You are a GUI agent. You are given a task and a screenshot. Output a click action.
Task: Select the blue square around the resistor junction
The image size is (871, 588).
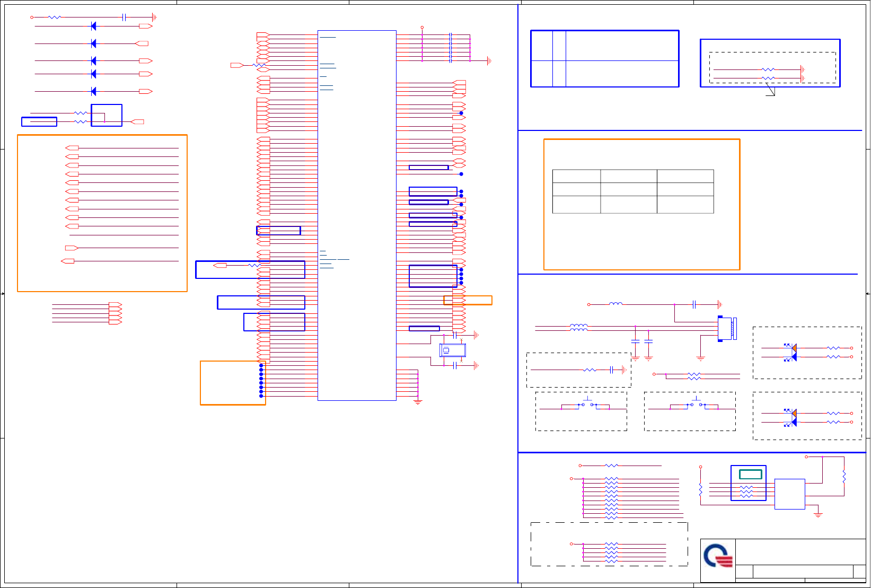pyautogui.click(x=107, y=115)
